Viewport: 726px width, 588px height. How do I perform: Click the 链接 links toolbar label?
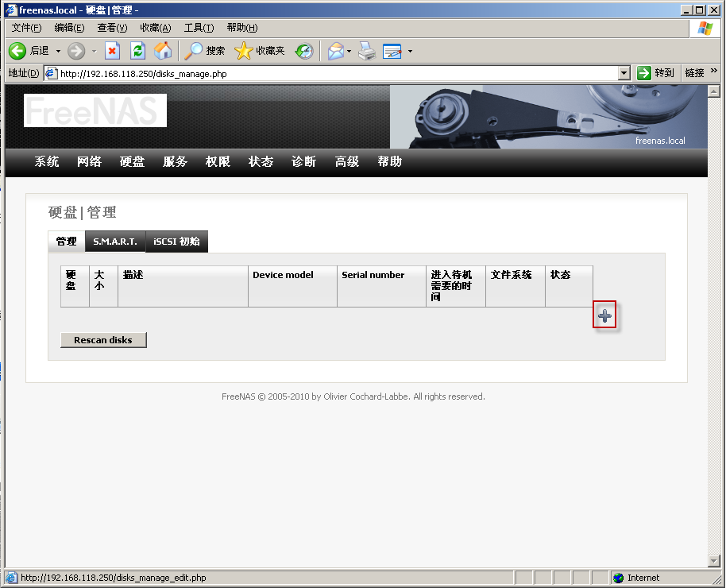694,73
